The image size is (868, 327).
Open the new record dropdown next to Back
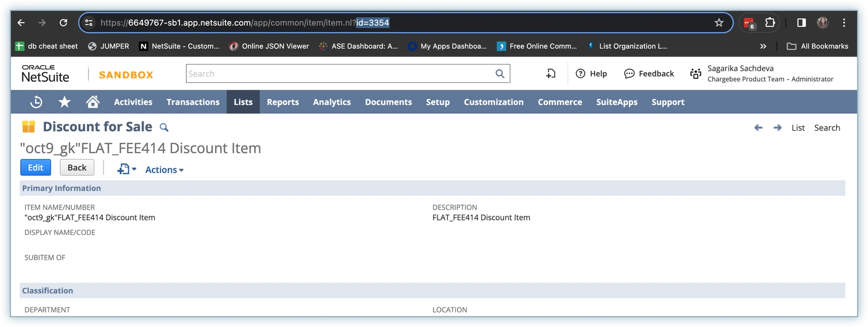126,169
